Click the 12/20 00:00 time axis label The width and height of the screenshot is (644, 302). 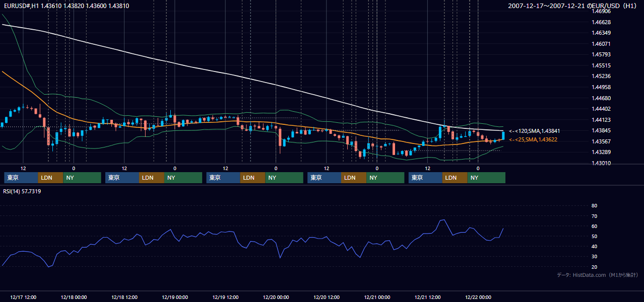276,297
